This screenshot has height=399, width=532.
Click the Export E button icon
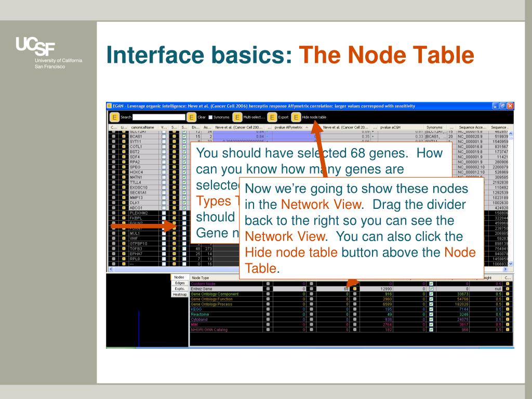(x=272, y=117)
